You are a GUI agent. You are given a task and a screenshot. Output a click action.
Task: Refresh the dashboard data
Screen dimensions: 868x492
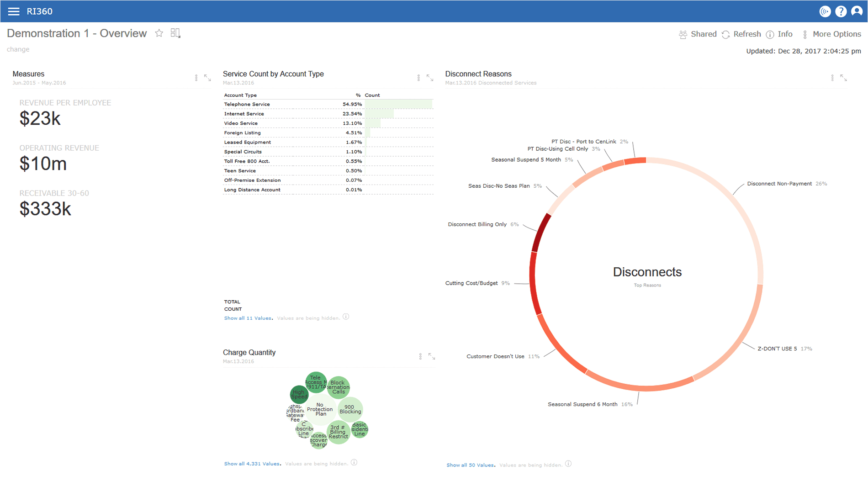[741, 34]
